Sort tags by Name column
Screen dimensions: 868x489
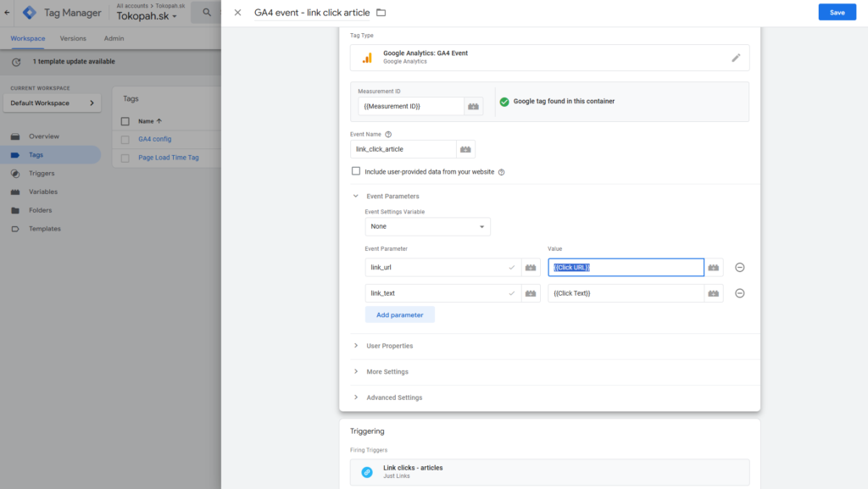[150, 121]
